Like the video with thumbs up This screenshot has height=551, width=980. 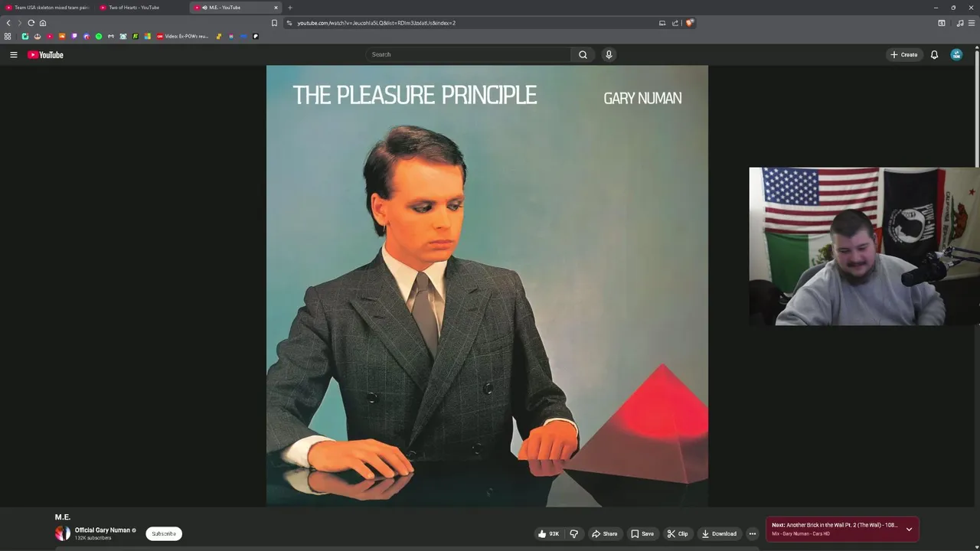tap(548, 533)
